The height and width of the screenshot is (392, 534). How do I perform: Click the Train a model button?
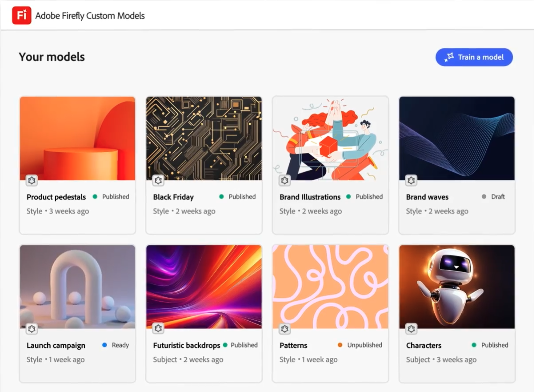(474, 57)
